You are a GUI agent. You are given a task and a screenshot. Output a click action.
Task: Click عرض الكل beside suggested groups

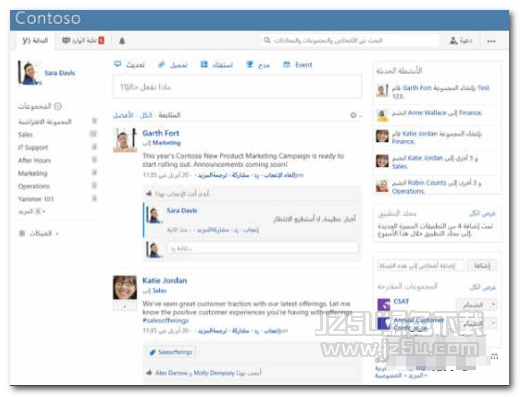coord(483,287)
